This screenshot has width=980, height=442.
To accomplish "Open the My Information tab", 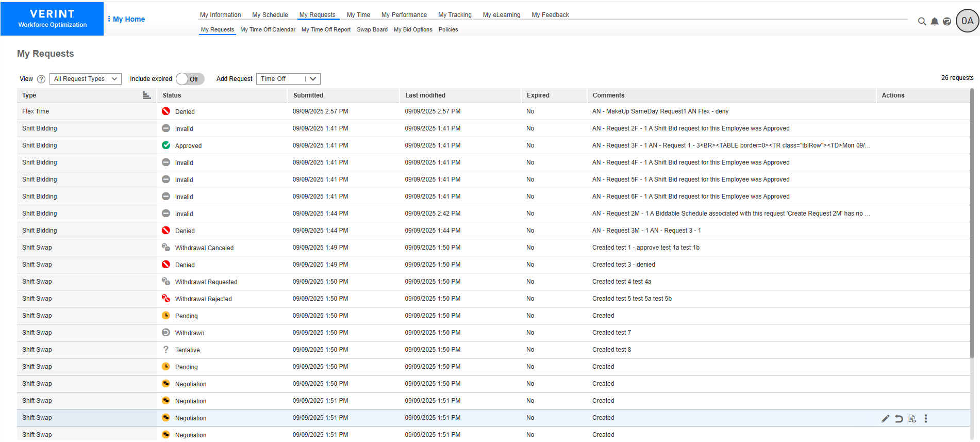I will [221, 15].
